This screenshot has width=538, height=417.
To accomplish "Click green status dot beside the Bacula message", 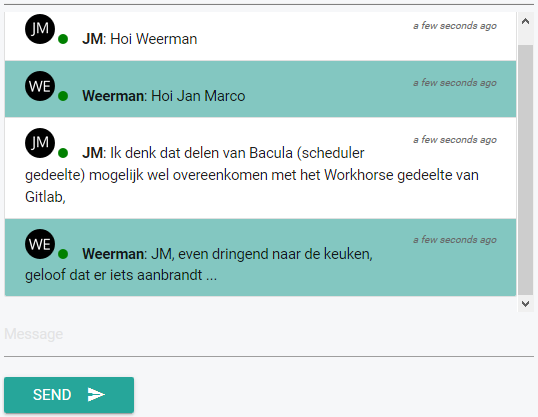I will 63,153.
